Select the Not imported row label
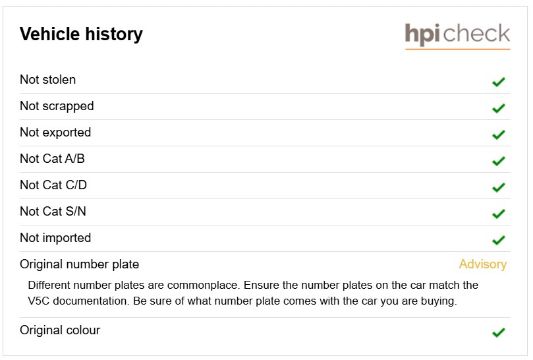Viewport: 533px width, 360px height. click(55, 238)
